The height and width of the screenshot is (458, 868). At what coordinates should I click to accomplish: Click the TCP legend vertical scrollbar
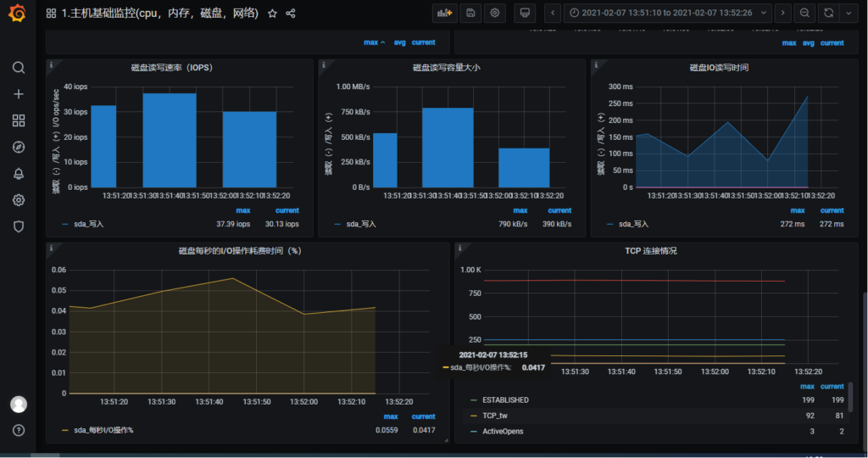pyautogui.click(x=851, y=397)
